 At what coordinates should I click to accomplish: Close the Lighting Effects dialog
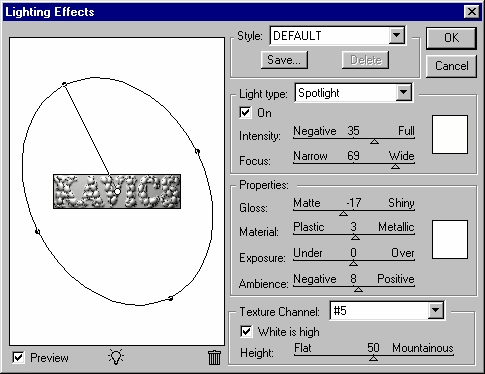[472, 12]
